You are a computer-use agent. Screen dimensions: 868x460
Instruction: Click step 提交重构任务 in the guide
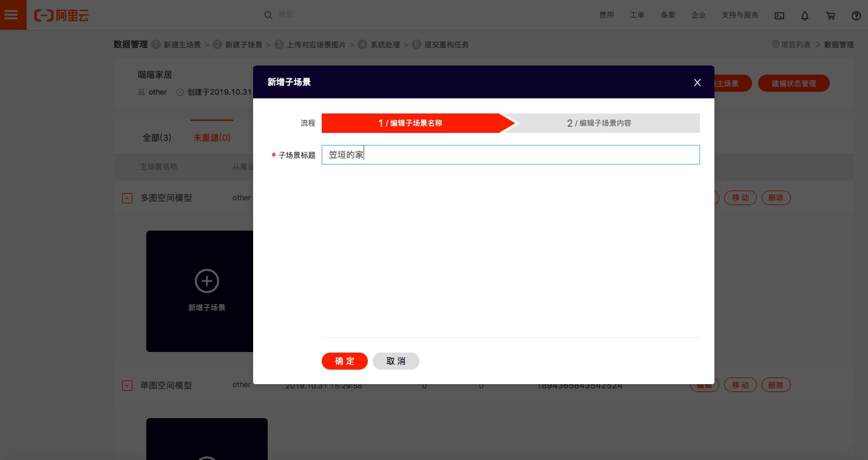click(447, 45)
